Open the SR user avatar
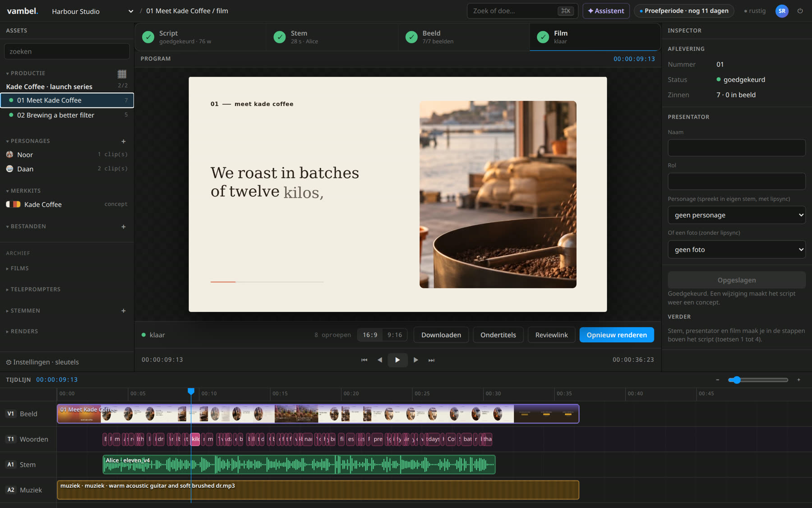This screenshot has height=508, width=812. point(782,11)
